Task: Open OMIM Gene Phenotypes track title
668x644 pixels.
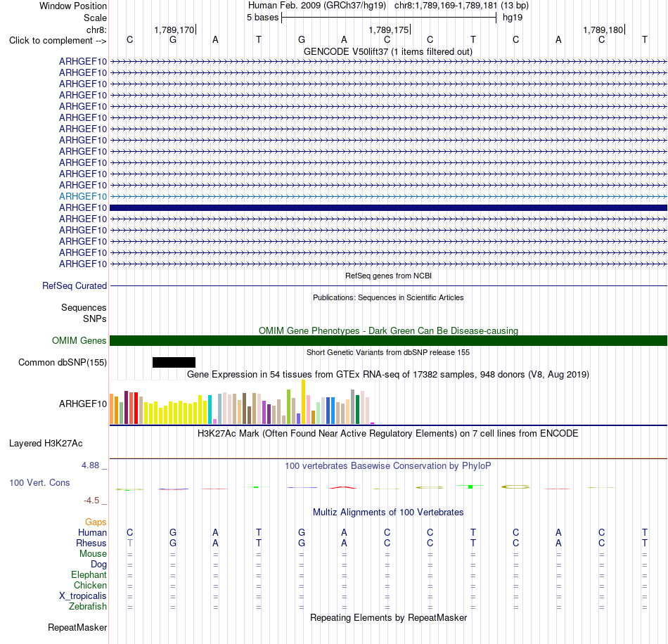Action: coord(388,330)
